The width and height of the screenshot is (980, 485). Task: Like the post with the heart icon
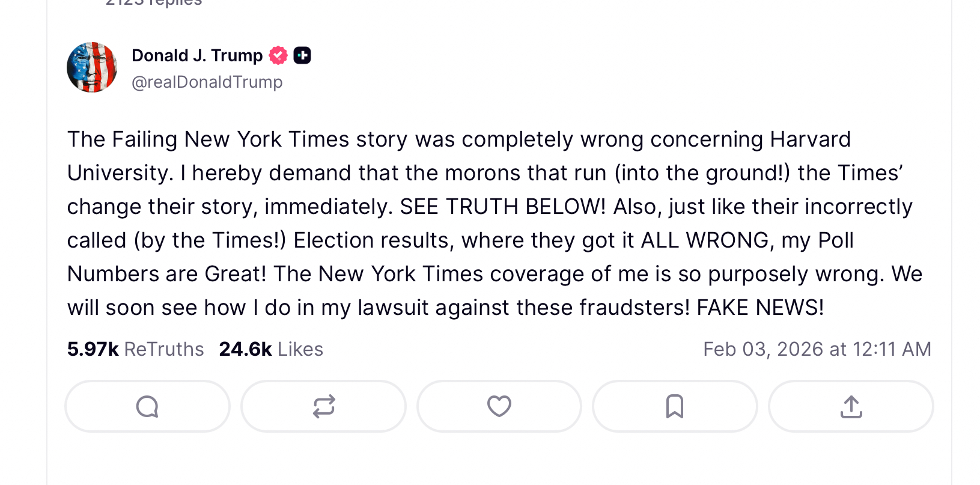(499, 407)
